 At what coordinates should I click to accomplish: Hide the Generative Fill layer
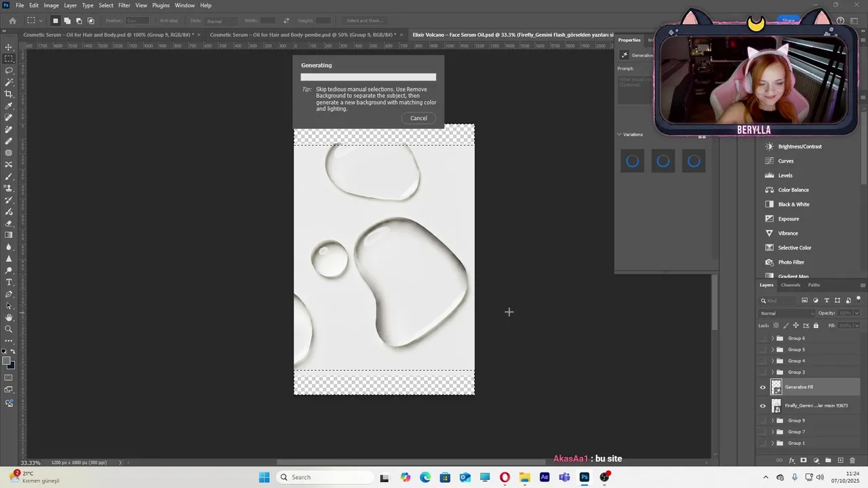(x=763, y=388)
